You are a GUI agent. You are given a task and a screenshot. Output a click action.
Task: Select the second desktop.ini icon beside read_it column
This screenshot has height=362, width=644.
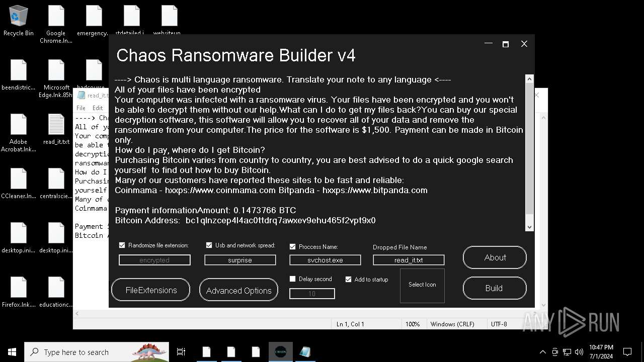56,238
